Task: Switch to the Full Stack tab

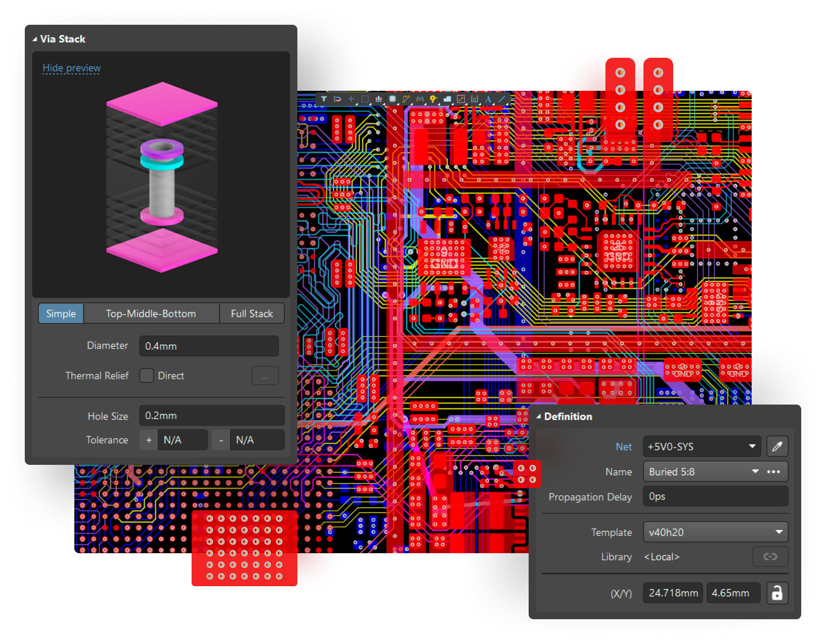Action: coord(252,313)
